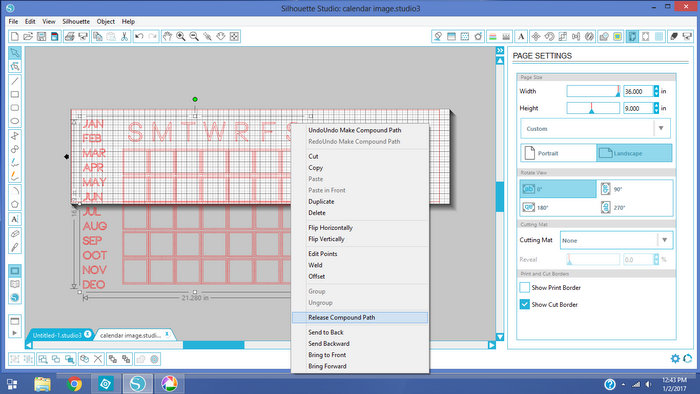Open Chrome from the Windows taskbar

pos(75,383)
